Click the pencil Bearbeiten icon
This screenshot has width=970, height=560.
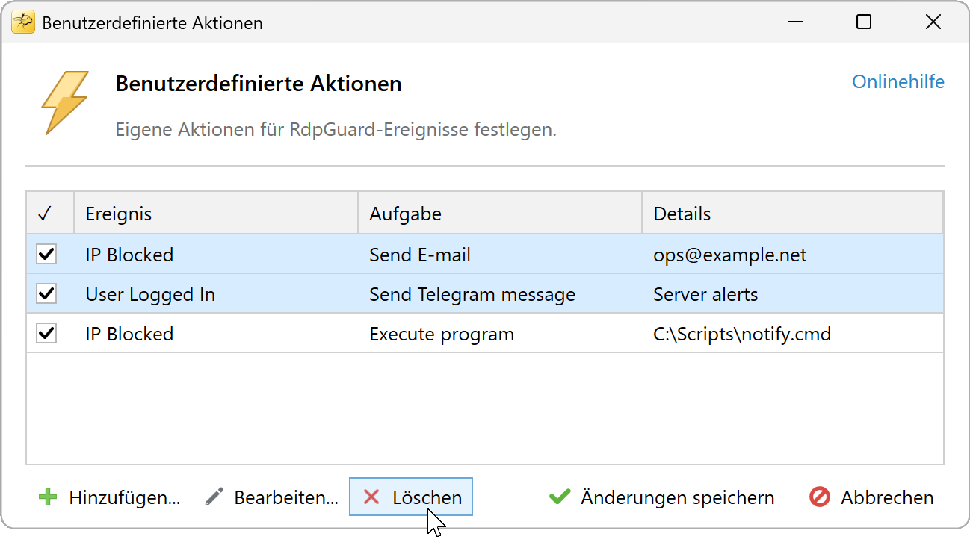(214, 497)
